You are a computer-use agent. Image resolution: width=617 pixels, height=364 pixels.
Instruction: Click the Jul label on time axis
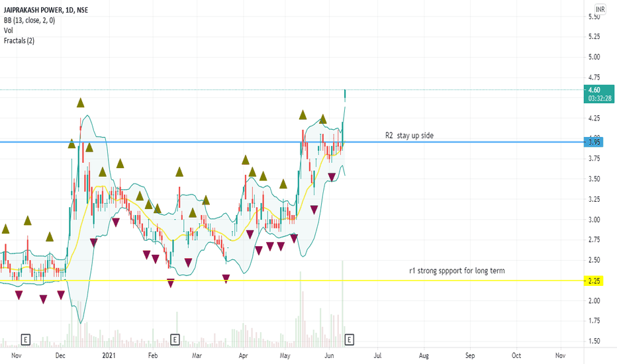coord(377,355)
